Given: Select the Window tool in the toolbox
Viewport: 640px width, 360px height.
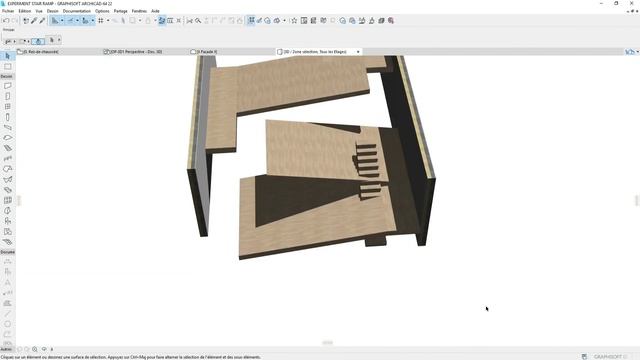Looking at the screenshot, I should [7, 107].
